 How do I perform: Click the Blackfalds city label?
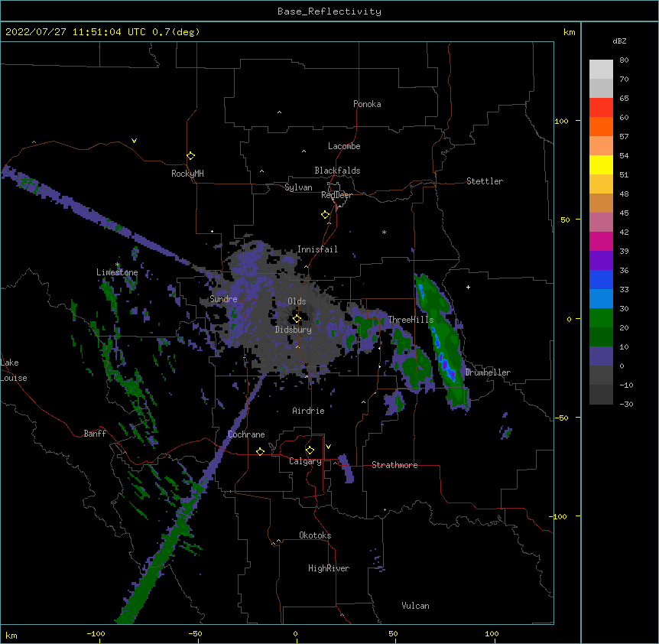pos(337,171)
